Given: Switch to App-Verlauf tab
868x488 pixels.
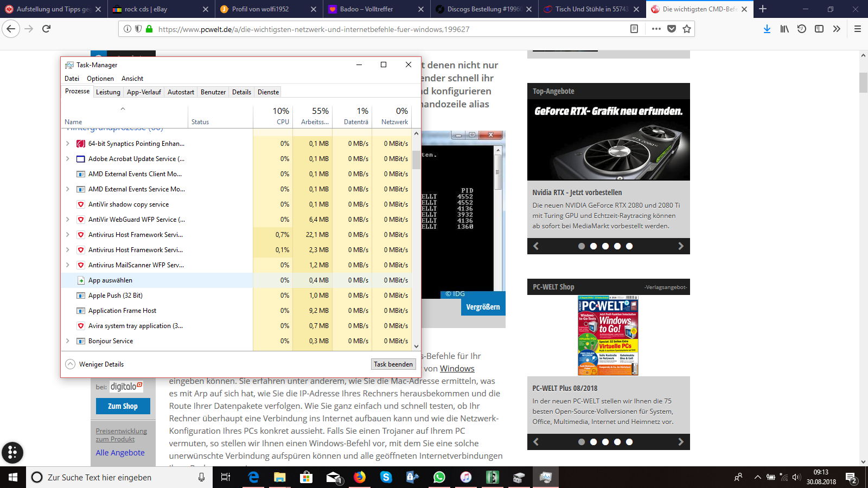Looking at the screenshot, I should [x=144, y=92].
